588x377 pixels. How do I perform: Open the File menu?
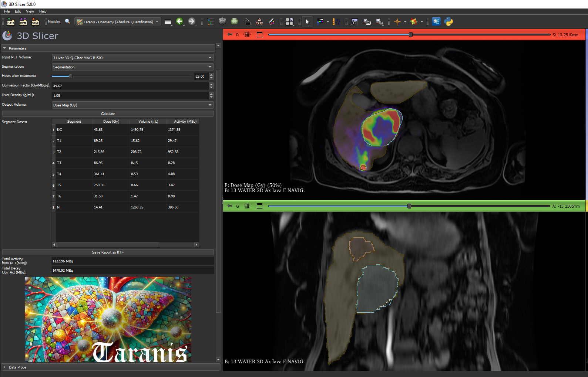pyautogui.click(x=7, y=11)
